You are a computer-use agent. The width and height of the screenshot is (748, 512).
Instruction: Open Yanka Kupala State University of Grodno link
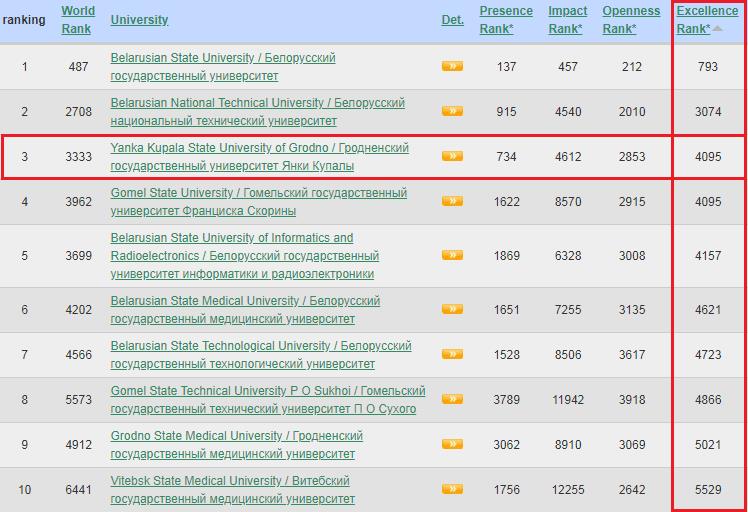260,157
